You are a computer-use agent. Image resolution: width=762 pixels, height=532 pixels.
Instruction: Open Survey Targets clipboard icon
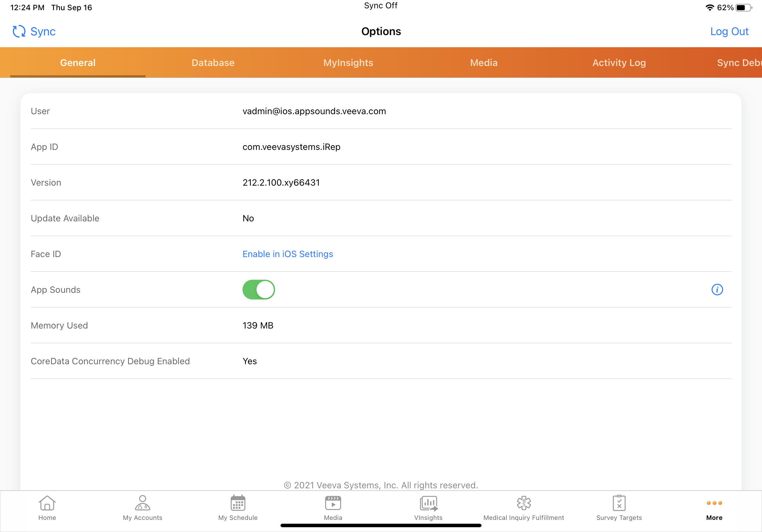click(x=619, y=503)
